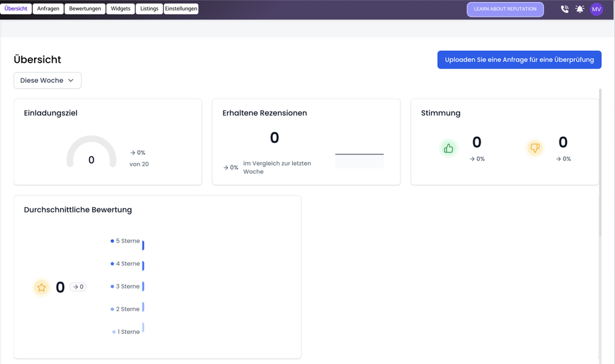615x364 pixels.
Task: Open the Bewertungen tab
Action: 85,9
